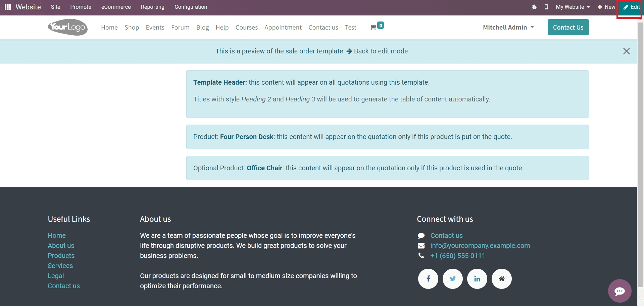Click the YourLogo image
The image size is (644, 306).
tap(67, 27)
